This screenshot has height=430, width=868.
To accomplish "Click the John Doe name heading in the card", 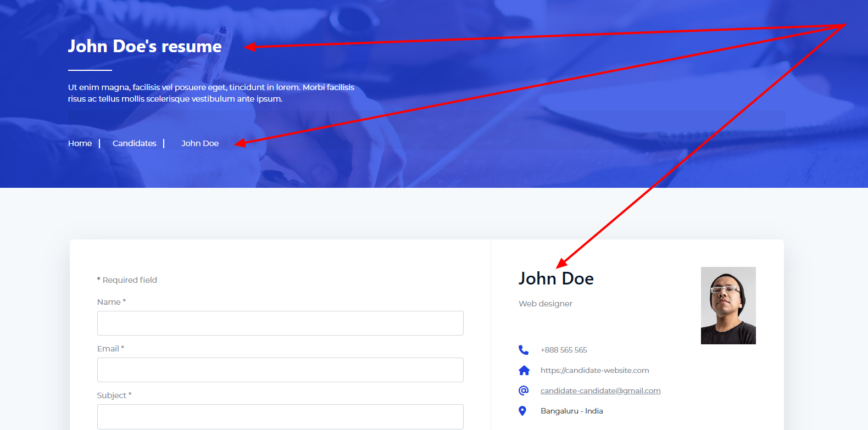I will tap(556, 279).
